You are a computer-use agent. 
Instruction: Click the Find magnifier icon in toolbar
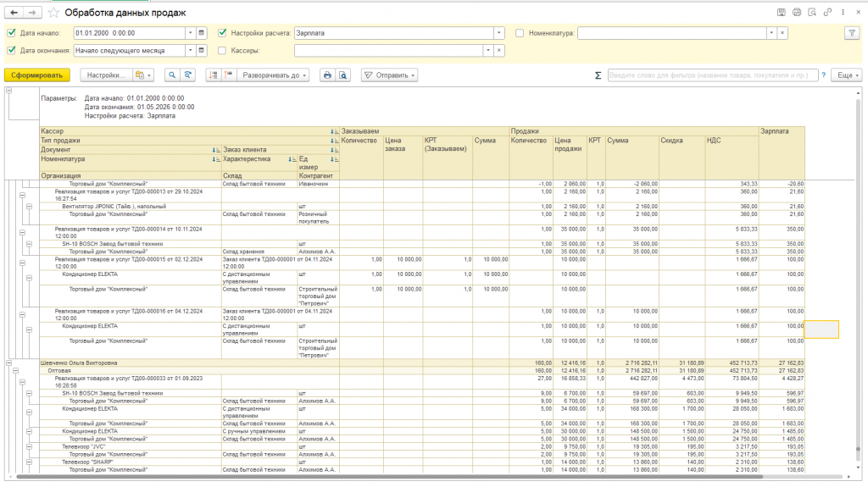[x=172, y=75]
